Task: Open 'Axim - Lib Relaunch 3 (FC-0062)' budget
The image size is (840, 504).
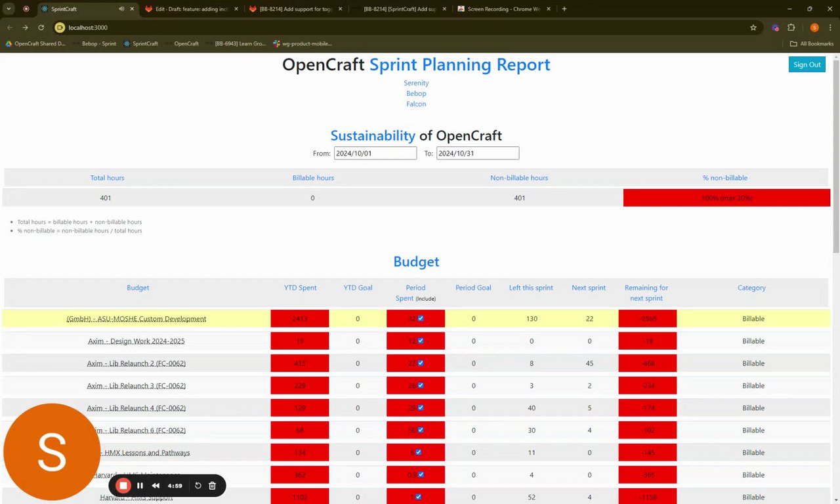Action: pyautogui.click(x=136, y=386)
